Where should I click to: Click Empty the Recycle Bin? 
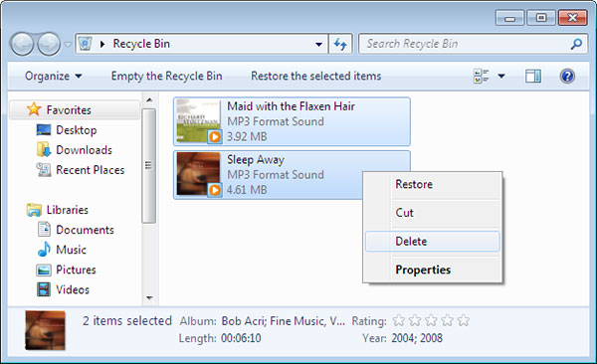point(166,76)
